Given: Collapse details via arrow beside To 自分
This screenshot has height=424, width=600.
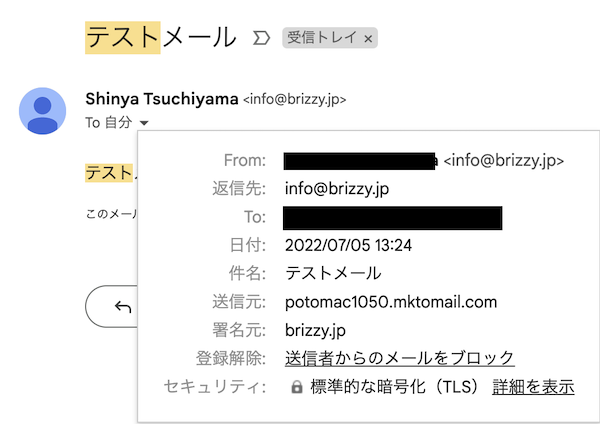Looking at the screenshot, I should [144, 123].
